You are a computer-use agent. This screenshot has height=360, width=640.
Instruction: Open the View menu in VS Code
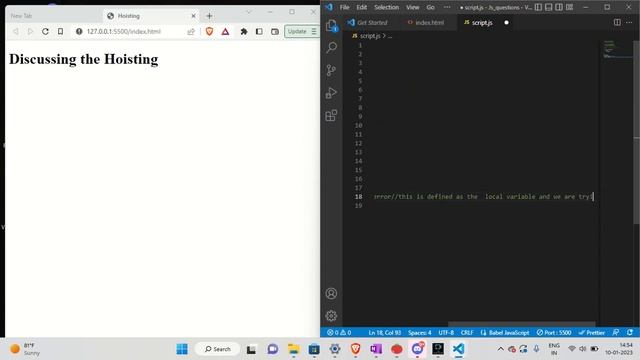click(413, 7)
